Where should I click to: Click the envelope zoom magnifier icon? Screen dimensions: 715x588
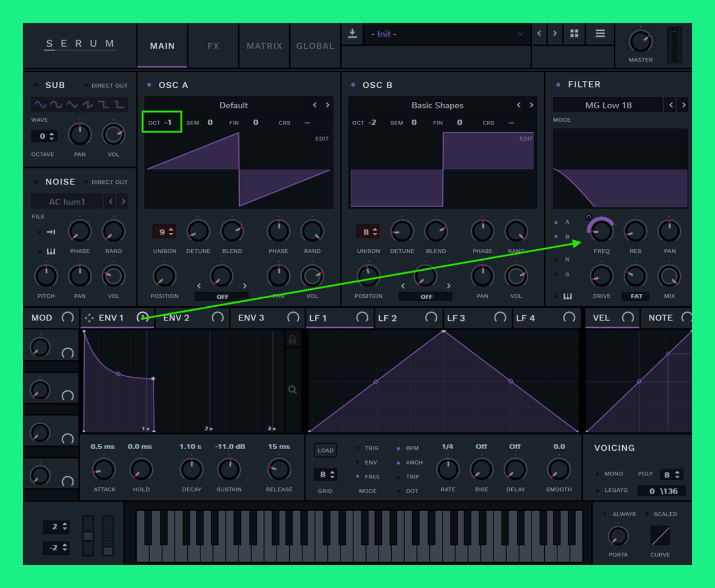293,390
